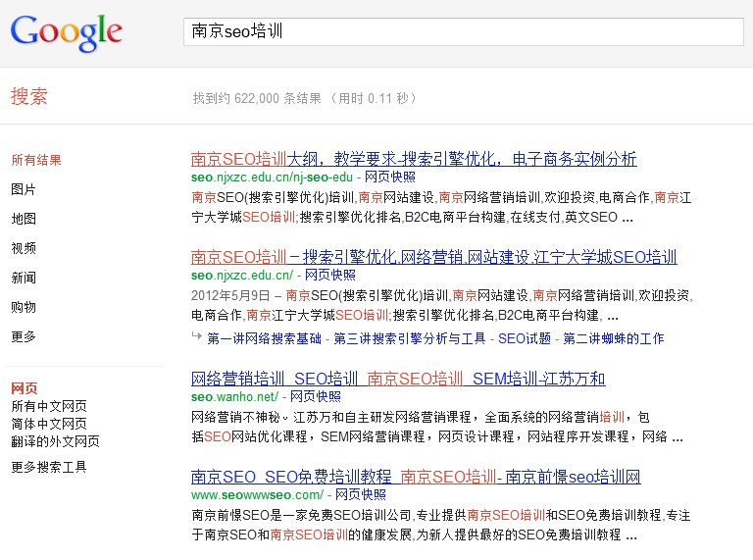Click the search box containing 南京seo培训
Screen dimensions: 753x560
pos(464,31)
